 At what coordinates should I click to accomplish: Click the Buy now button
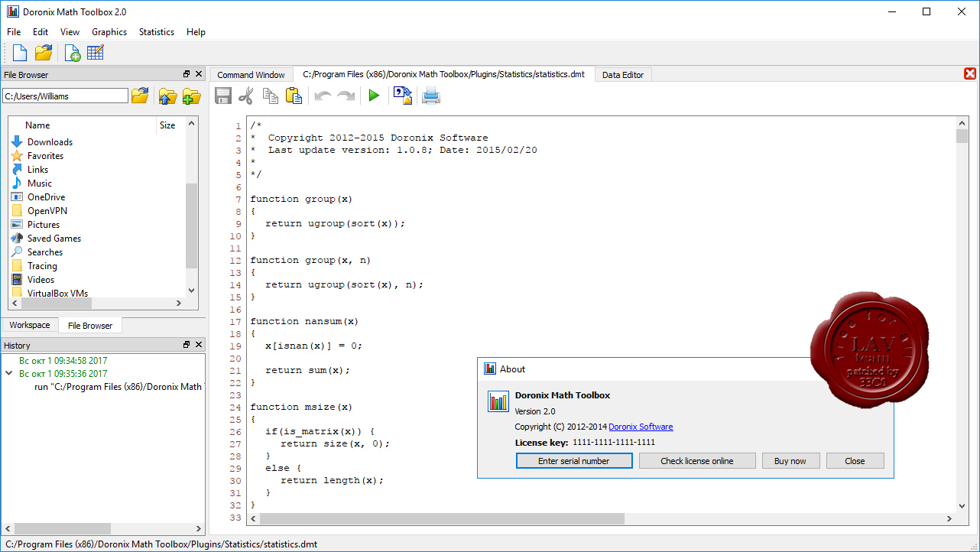click(790, 461)
